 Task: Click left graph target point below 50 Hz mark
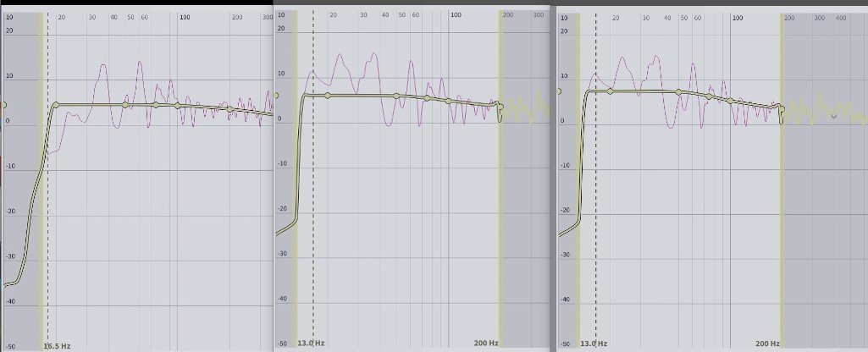[125, 105]
